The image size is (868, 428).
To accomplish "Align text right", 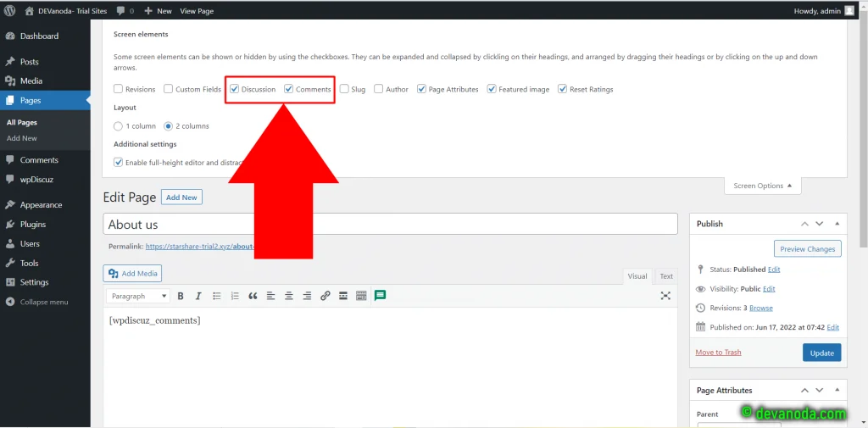I will coord(307,297).
